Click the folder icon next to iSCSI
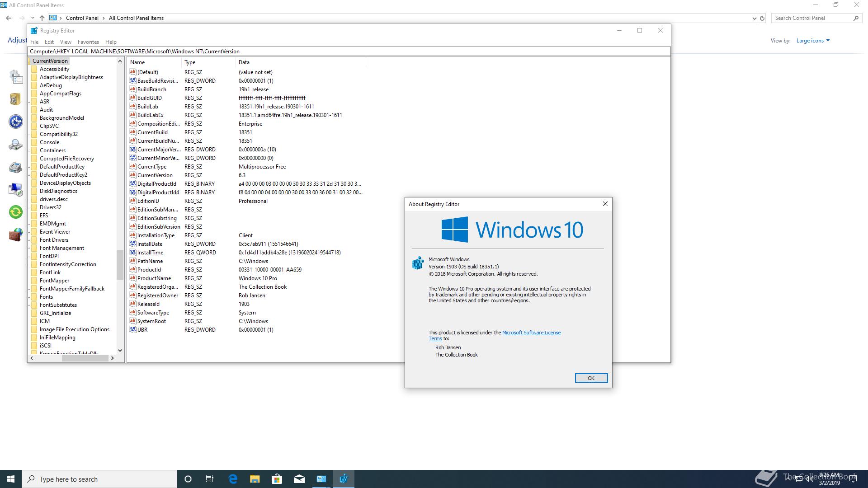868x488 pixels. [x=34, y=346]
